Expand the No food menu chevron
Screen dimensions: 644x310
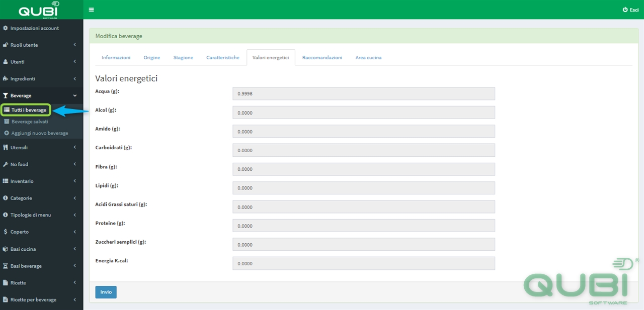[74, 164]
